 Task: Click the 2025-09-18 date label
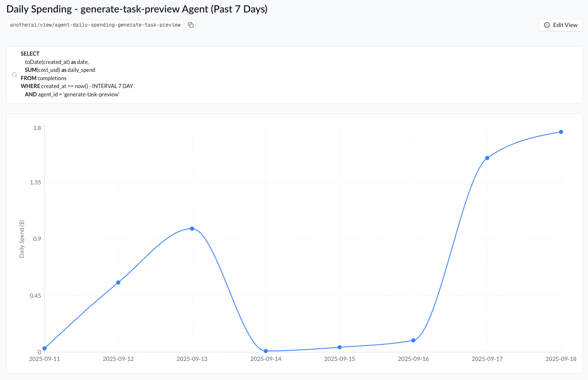[561, 359]
